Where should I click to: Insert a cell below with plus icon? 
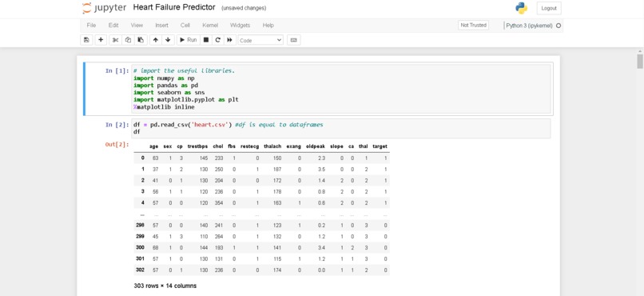(x=101, y=40)
